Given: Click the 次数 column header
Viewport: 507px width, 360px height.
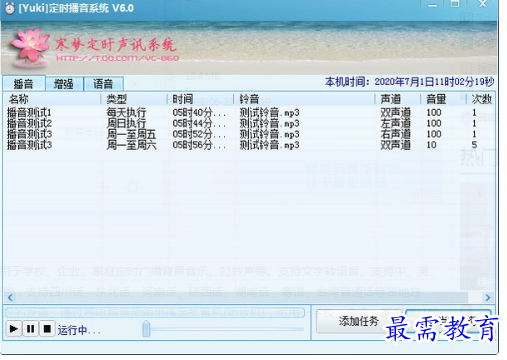Looking at the screenshot, I should [481, 99].
